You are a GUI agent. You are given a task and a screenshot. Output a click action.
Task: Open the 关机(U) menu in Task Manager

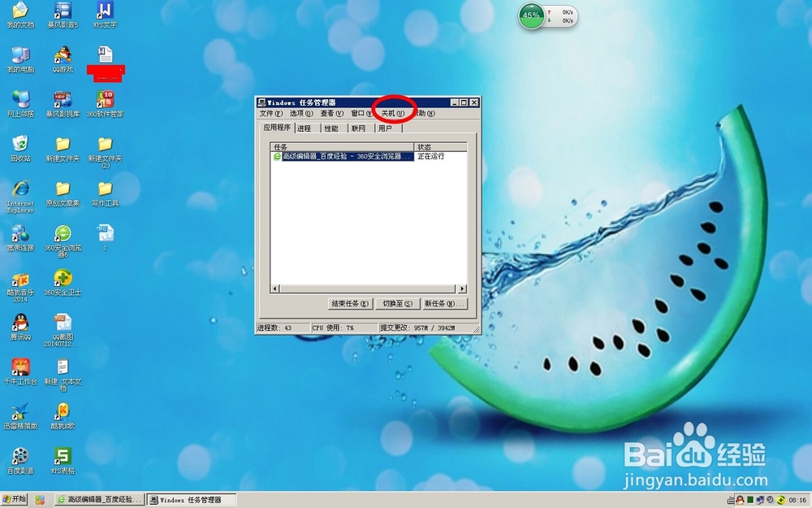pyautogui.click(x=392, y=113)
